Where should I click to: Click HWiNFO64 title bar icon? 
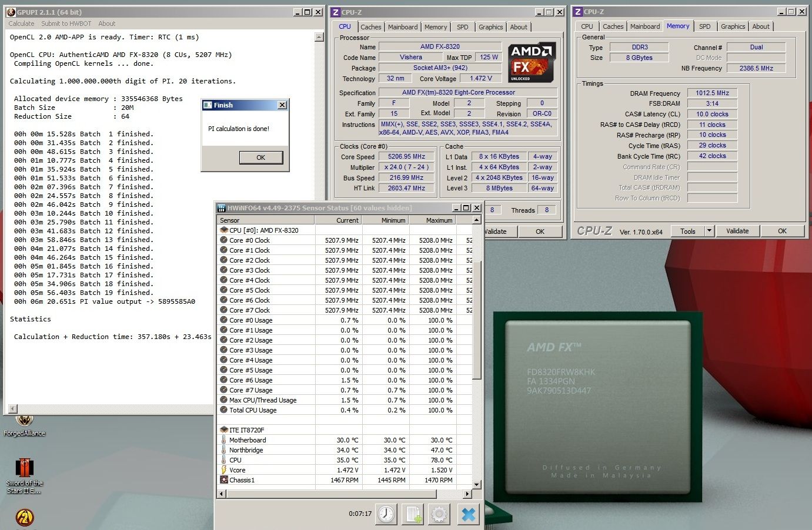point(222,207)
